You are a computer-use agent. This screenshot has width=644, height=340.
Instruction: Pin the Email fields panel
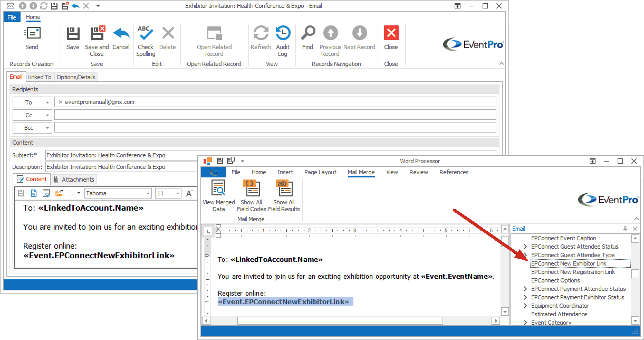pos(626,229)
